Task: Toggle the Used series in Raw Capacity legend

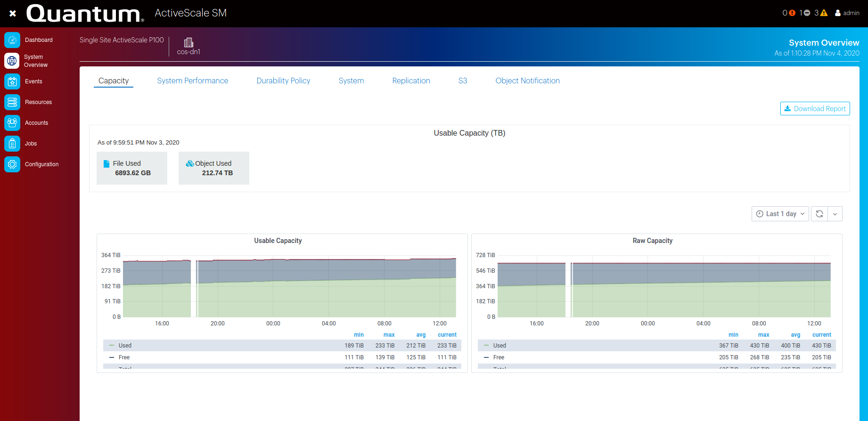Action: [x=500, y=346]
